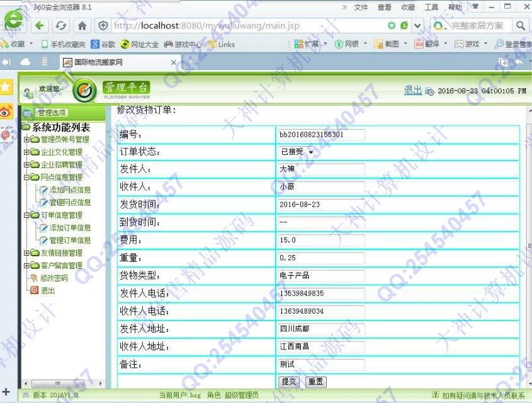Collapse 订单信息管理 tree node
This screenshot has width=532, height=403.
click(26, 215)
